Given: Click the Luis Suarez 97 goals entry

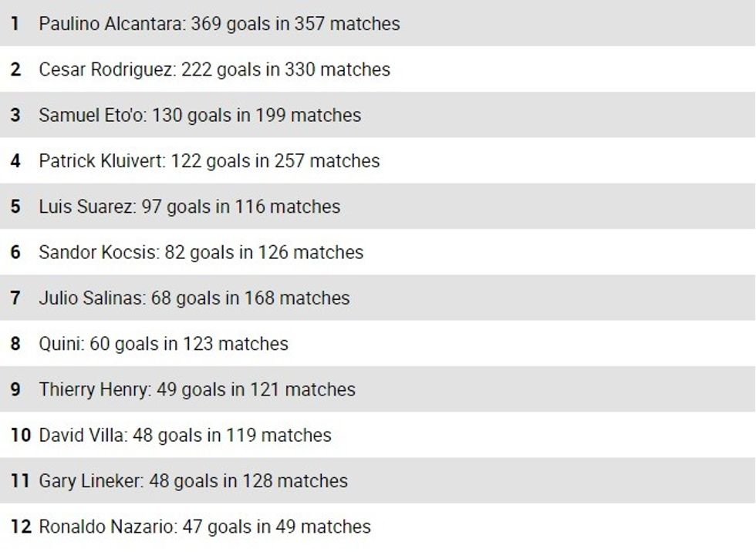Looking at the screenshot, I should (x=189, y=207).
